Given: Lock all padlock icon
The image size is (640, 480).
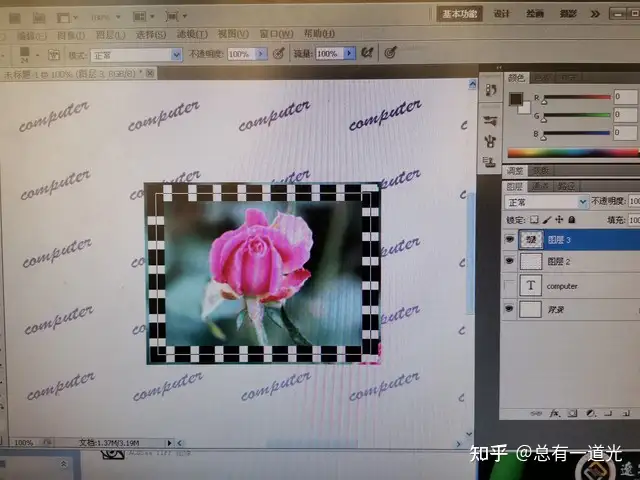Looking at the screenshot, I should coord(572,220).
